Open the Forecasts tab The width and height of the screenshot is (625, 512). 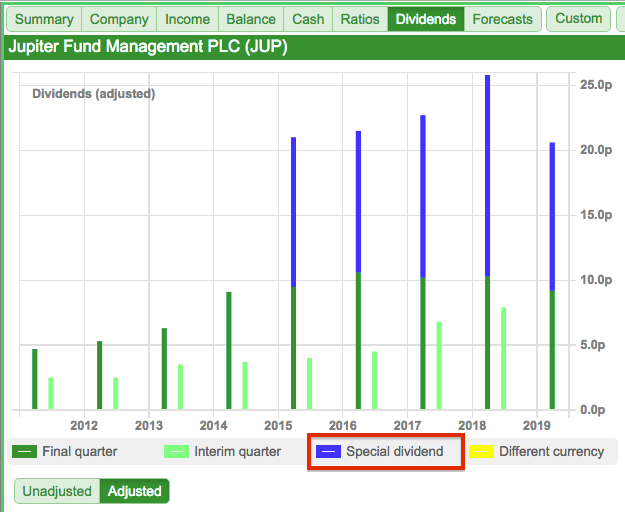pos(502,19)
